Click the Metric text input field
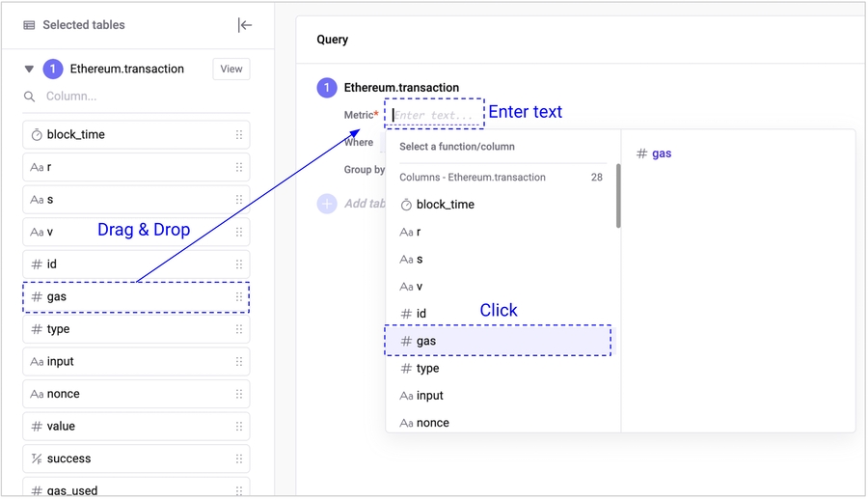Viewport: 868px width, 500px height. [x=434, y=115]
